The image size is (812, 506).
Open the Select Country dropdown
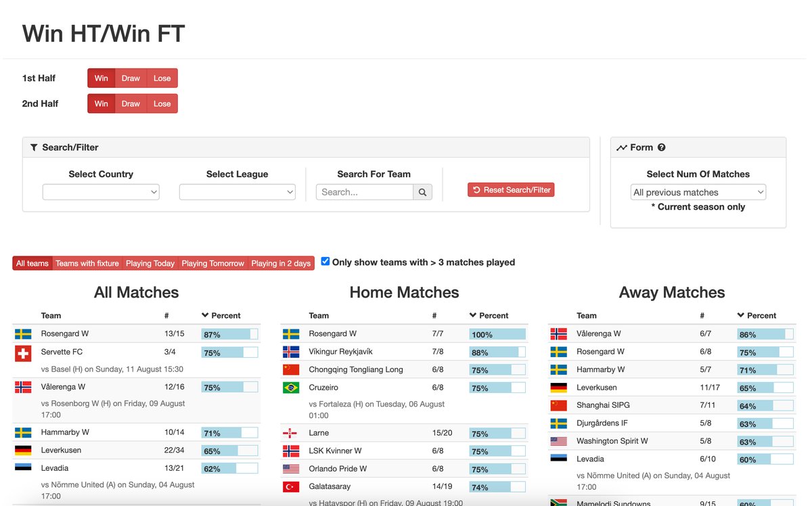(x=101, y=192)
